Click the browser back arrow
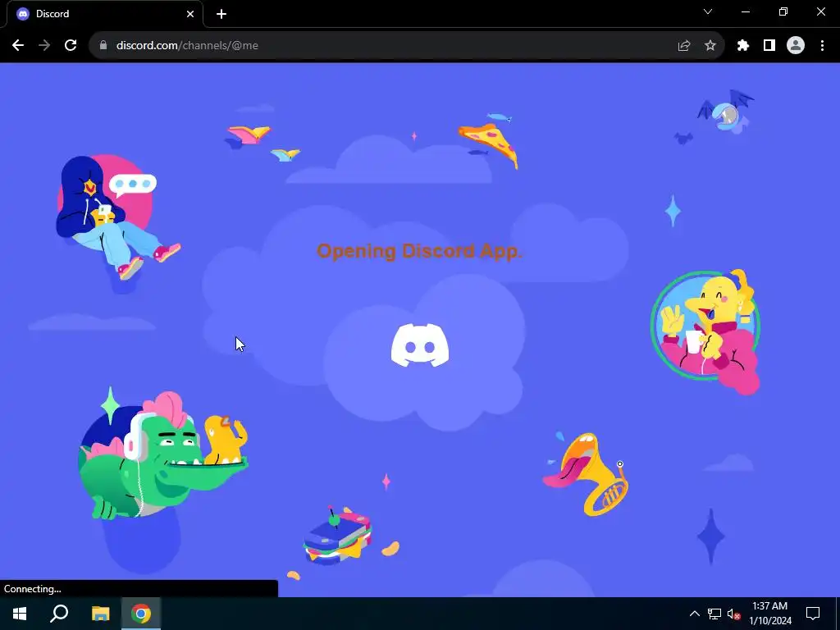Screen dimensions: 840x630 [18, 46]
